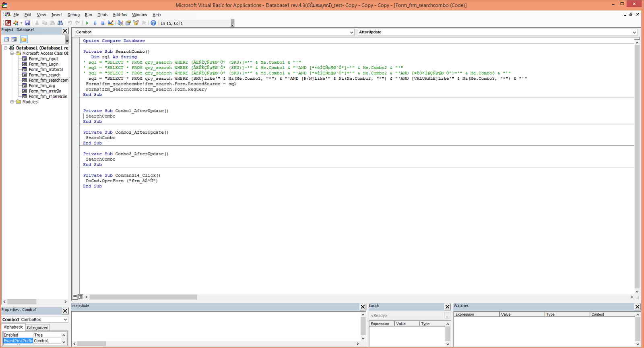Image resolution: width=644 pixels, height=348 pixels.
Task: Select Form_frm_Login in the project tree
Action: click(43, 64)
